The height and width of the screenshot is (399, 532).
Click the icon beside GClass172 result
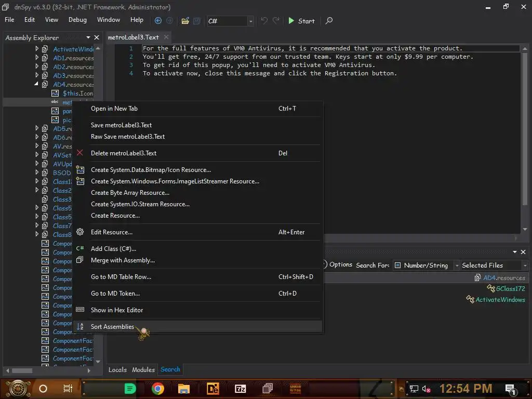(x=491, y=288)
